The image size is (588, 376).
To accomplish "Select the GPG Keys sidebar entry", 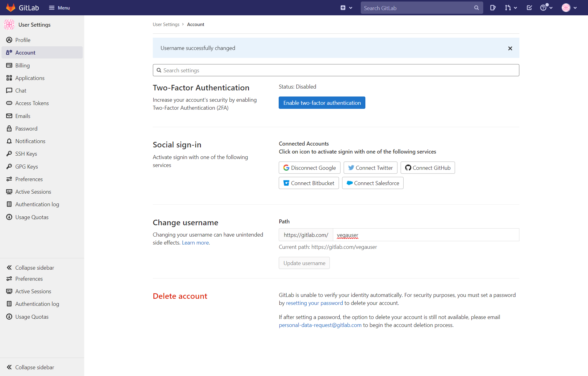I will pyautogui.click(x=26, y=166).
